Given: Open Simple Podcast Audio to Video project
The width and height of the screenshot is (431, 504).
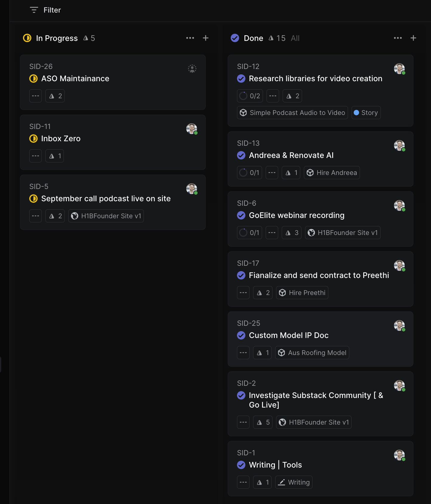Looking at the screenshot, I should click(293, 113).
